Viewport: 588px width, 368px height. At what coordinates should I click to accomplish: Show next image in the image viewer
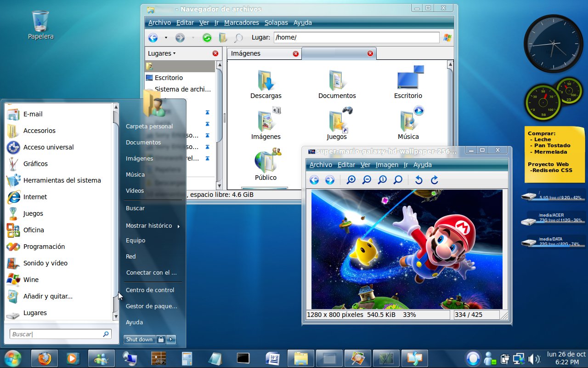(330, 180)
